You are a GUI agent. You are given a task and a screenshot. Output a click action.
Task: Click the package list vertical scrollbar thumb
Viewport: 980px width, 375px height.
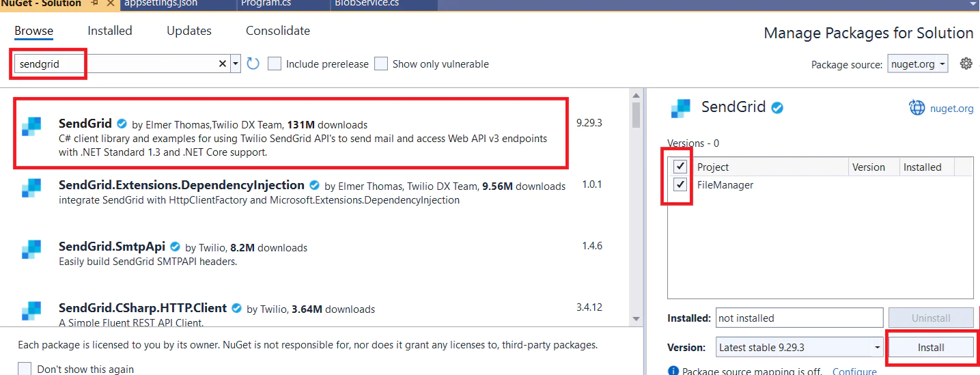[x=636, y=115]
